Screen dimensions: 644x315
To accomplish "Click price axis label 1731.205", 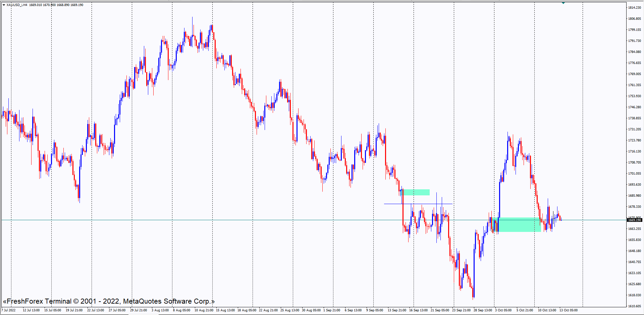I will coord(635,129).
